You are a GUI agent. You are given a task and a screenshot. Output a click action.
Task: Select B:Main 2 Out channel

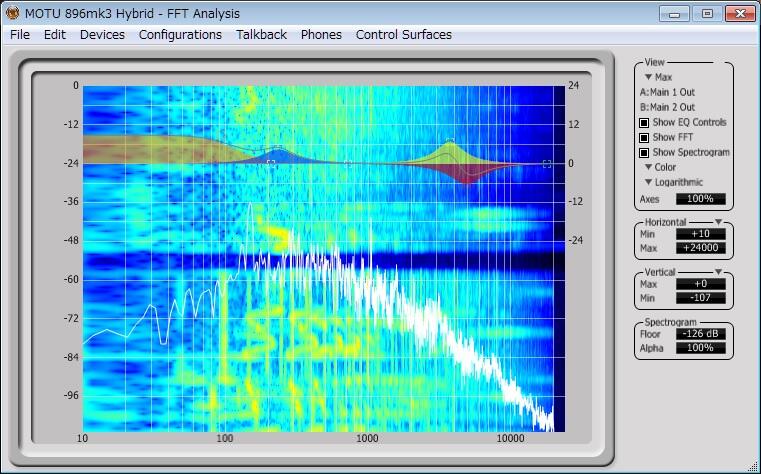coord(667,107)
